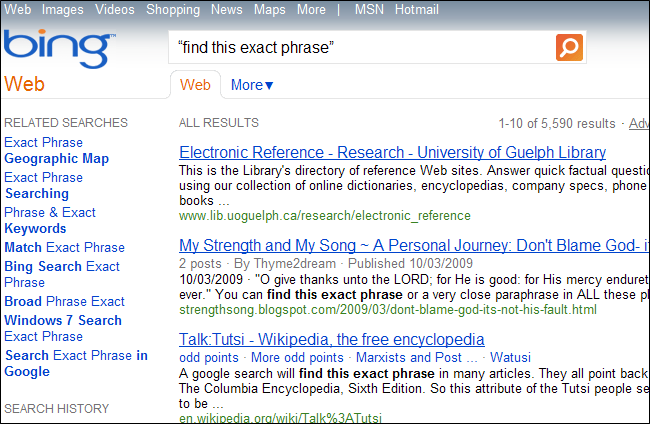The image size is (650, 424).
Task: Click the orange search magnifier button
Action: click(x=569, y=47)
